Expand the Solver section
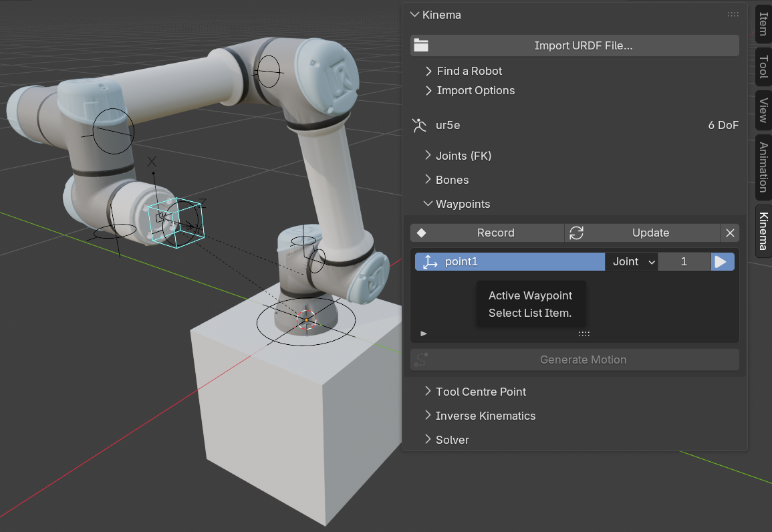 (447, 440)
